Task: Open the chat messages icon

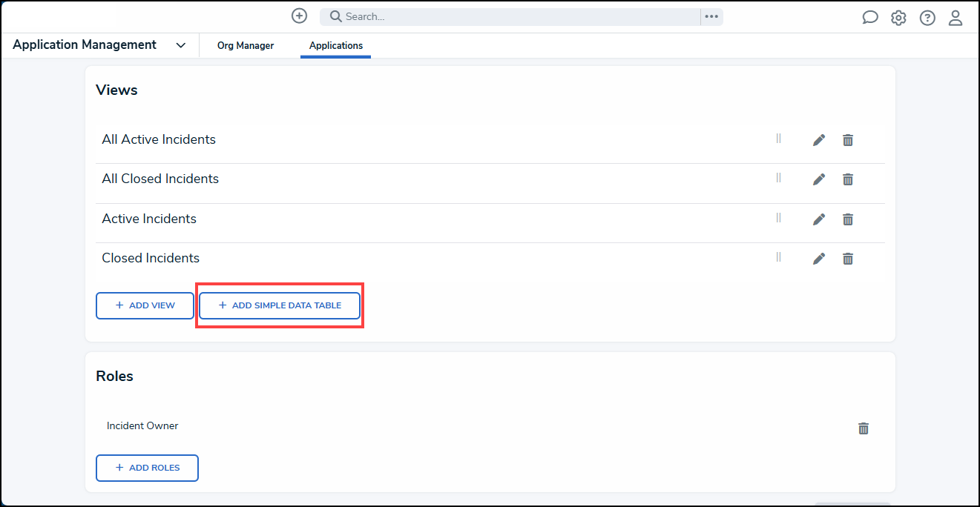Action: pos(870,18)
